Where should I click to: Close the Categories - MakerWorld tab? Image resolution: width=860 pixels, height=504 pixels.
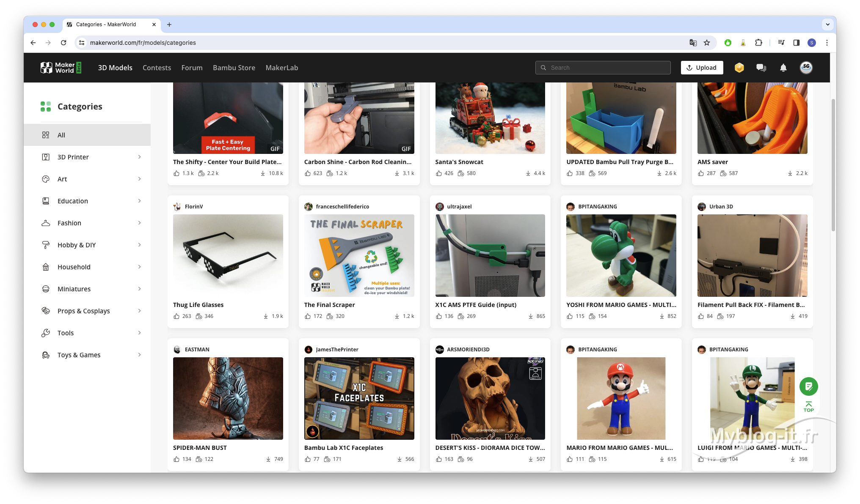tap(154, 25)
